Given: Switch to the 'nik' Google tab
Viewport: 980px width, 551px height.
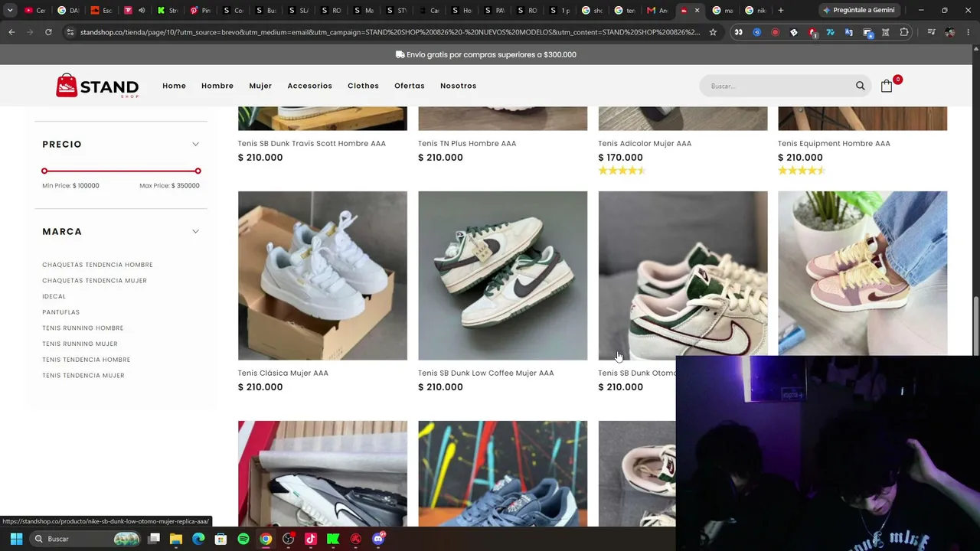Looking at the screenshot, I should tap(756, 10).
